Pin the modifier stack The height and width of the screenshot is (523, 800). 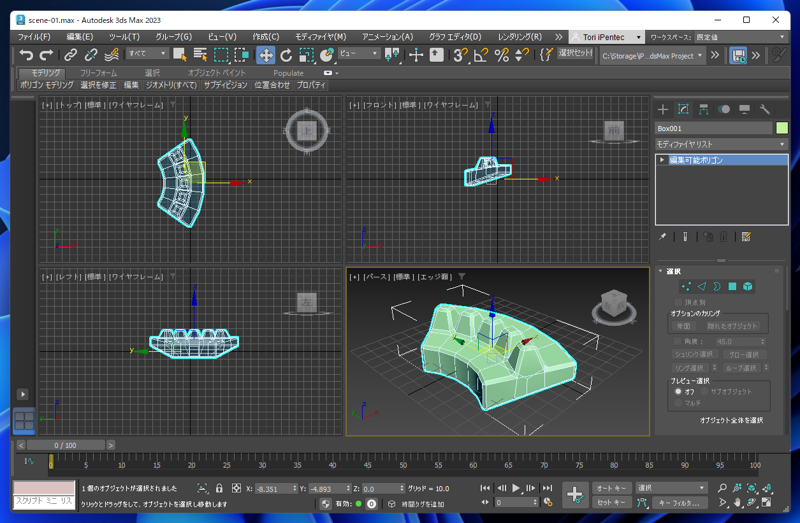click(x=662, y=237)
